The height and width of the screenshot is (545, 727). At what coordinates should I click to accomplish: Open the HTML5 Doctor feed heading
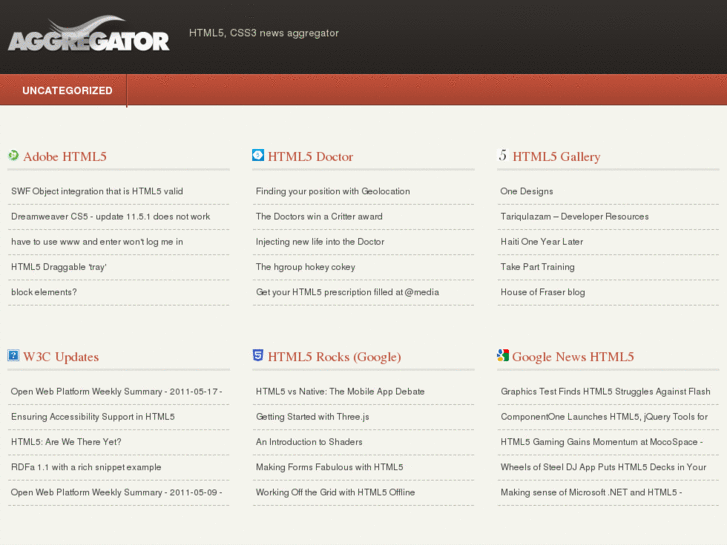tap(311, 157)
